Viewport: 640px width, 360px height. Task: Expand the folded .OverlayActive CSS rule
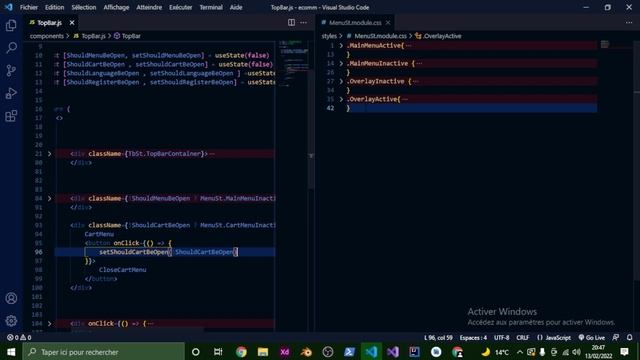[341, 99]
